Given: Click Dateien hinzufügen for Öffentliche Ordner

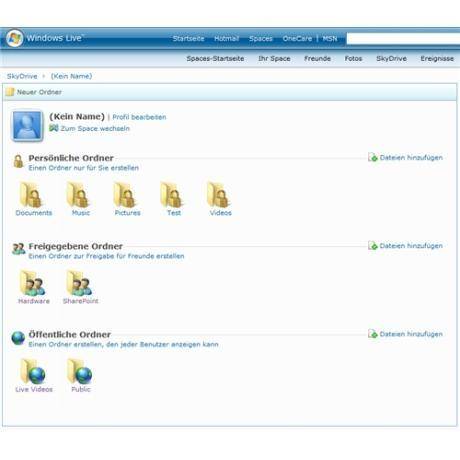Looking at the screenshot, I should [405, 334].
